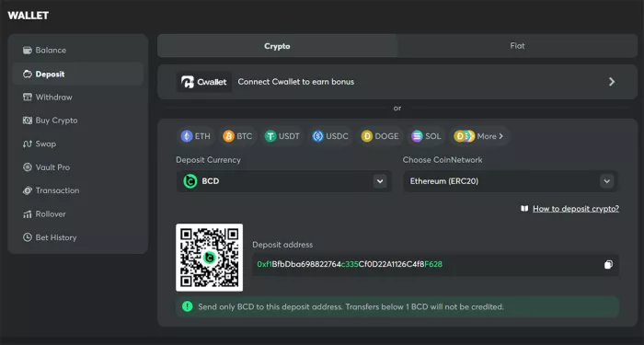Click the Choose CoinNetwork label

click(443, 160)
